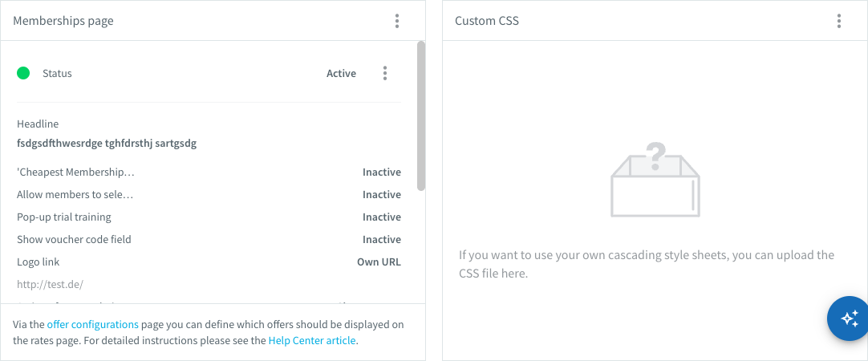Viewport: 868px width, 361px height.
Task: Click the Pop-up trial training label
Action: pos(64,217)
